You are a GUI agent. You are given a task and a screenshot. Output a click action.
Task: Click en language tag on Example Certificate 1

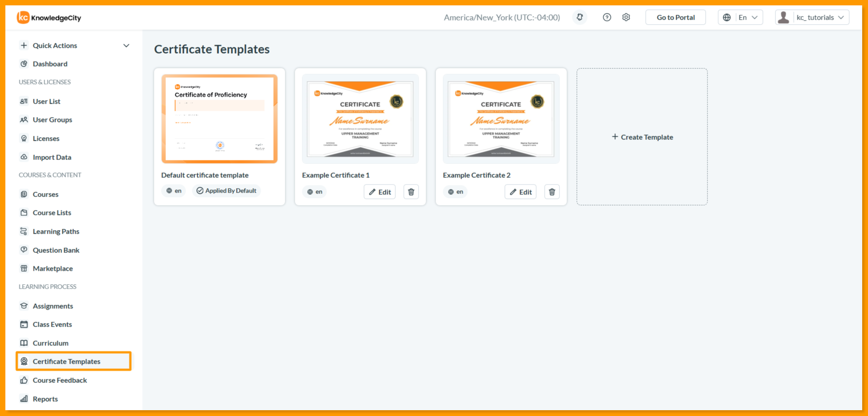(x=314, y=192)
